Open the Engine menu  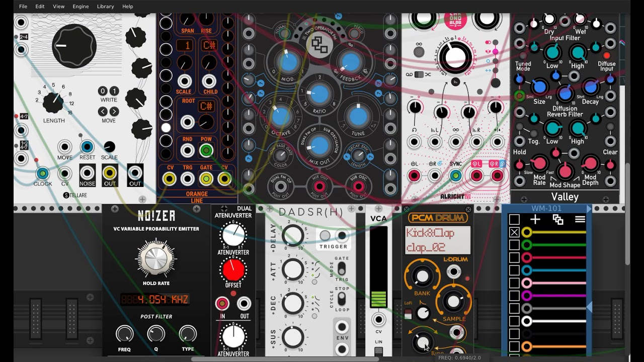[80, 7]
